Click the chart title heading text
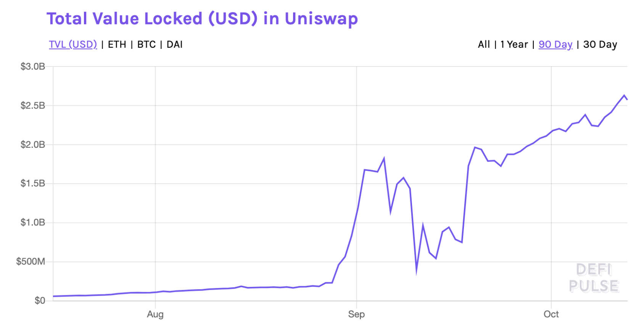644x330 pixels. [202, 19]
